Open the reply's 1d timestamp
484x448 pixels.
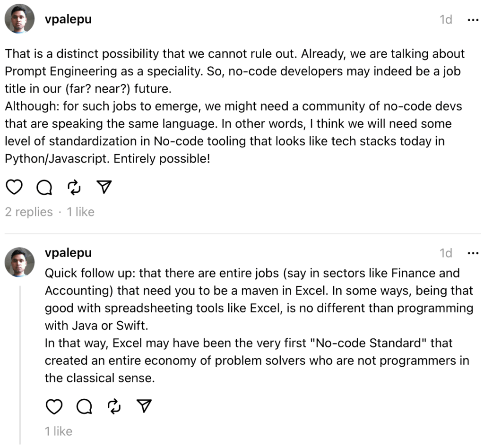(446, 253)
